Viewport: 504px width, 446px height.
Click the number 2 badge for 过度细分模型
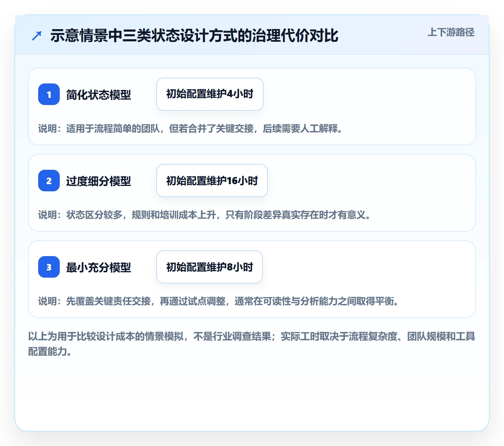[49, 181]
